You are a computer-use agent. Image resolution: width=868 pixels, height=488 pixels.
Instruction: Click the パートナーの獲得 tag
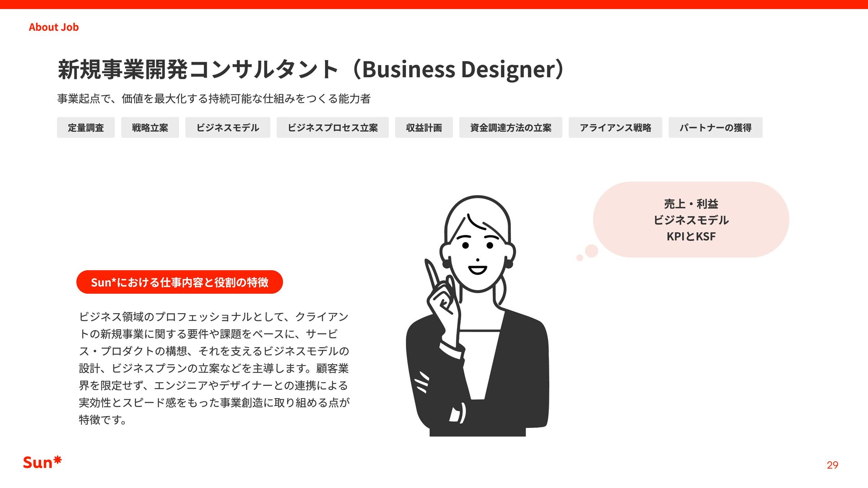pos(716,127)
